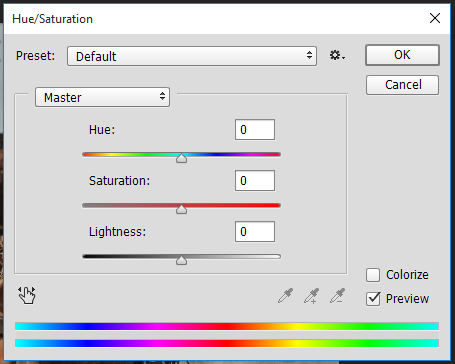Viewport: 455px width, 364px height.
Task: Cancel the Hue/Saturation dialog
Action: pyautogui.click(x=402, y=85)
